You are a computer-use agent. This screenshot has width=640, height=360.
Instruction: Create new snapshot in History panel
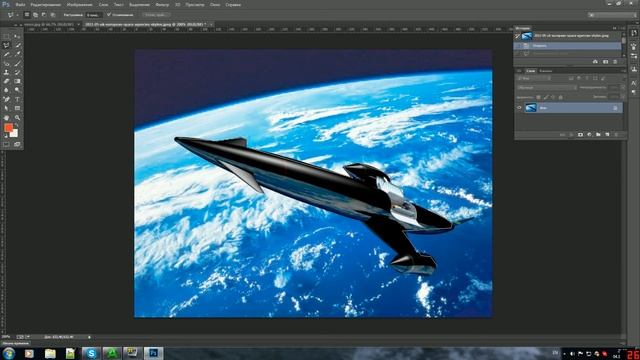pyautogui.click(x=605, y=62)
